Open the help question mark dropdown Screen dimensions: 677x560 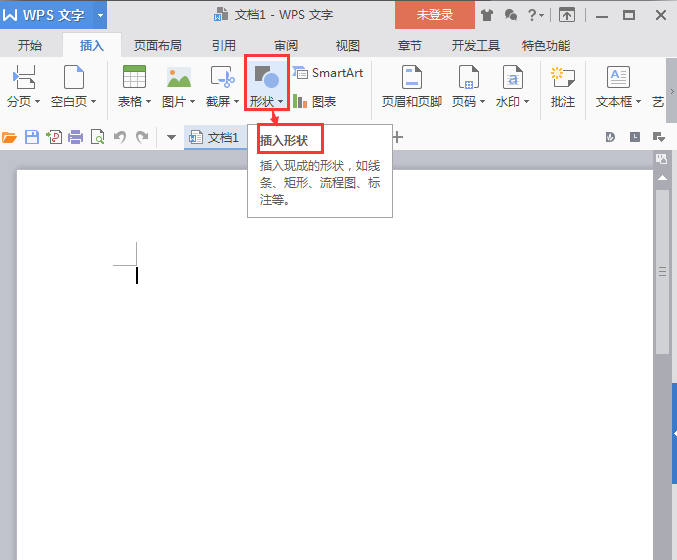pos(536,16)
